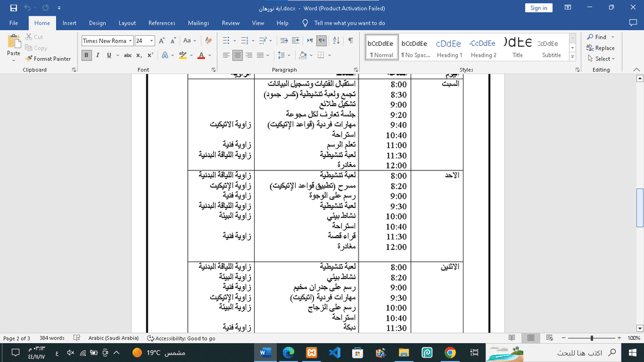Open Microsoft Edge from taskbar
Viewport: 644px width, 362px height.
click(x=288, y=353)
